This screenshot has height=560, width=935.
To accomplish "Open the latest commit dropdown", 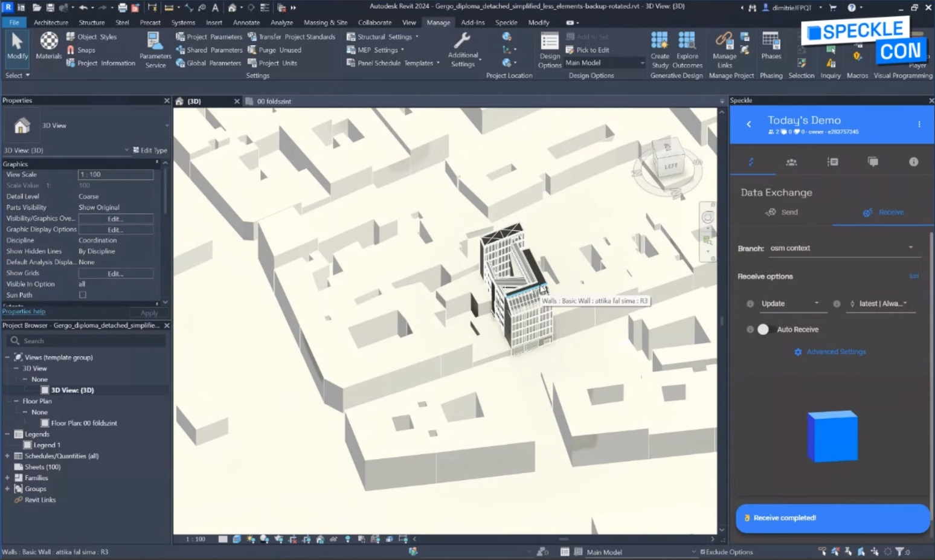I will pos(882,303).
